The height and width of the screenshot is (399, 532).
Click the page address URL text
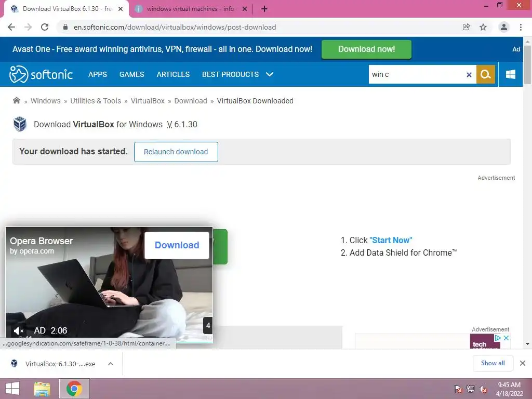click(x=175, y=27)
